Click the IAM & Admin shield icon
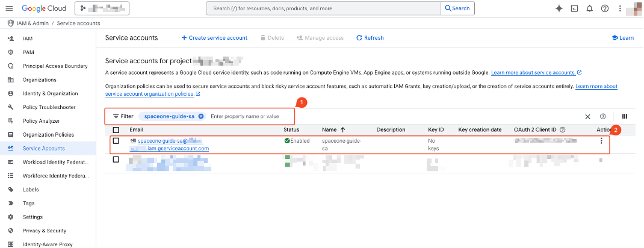Image resolution: width=644 pixels, height=248 pixels. point(11,23)
